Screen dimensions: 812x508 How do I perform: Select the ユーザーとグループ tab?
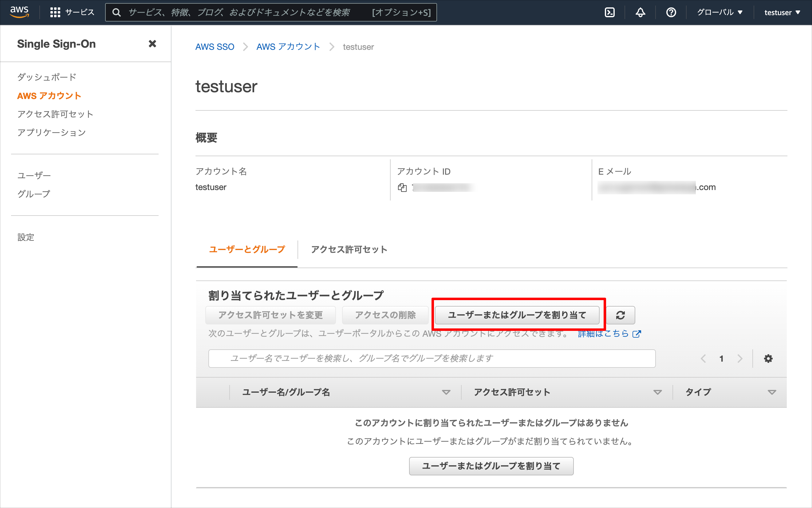[247, 250]
